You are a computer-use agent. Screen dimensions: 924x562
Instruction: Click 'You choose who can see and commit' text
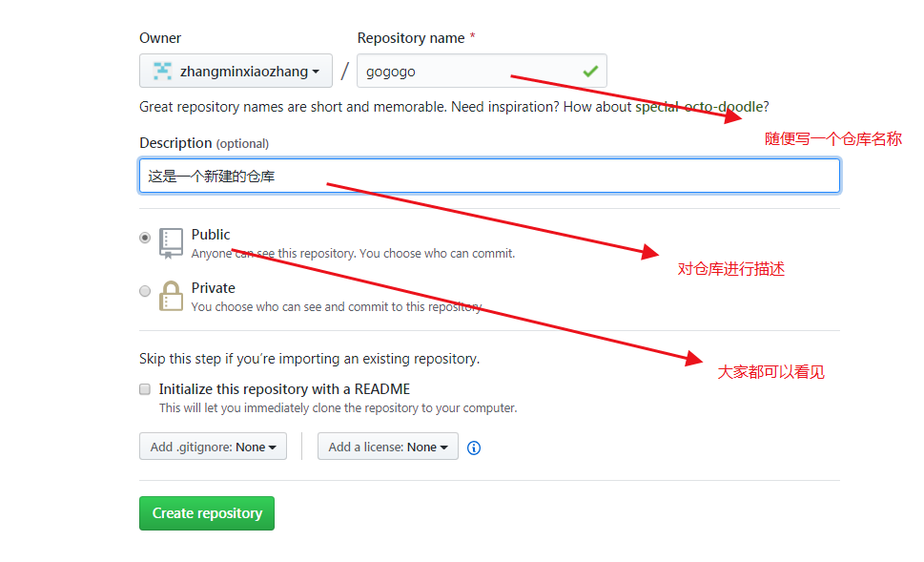tap(337, 306)
